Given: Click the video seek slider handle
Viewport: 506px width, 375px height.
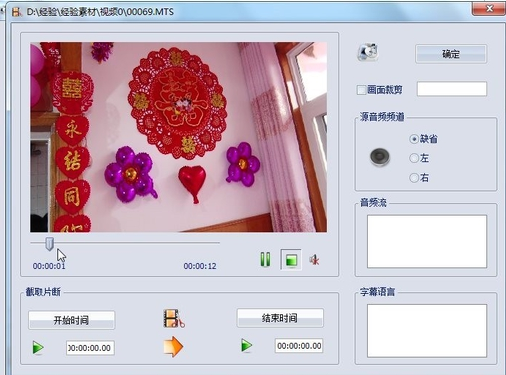Looking at the screenshot, I should 49,244.
